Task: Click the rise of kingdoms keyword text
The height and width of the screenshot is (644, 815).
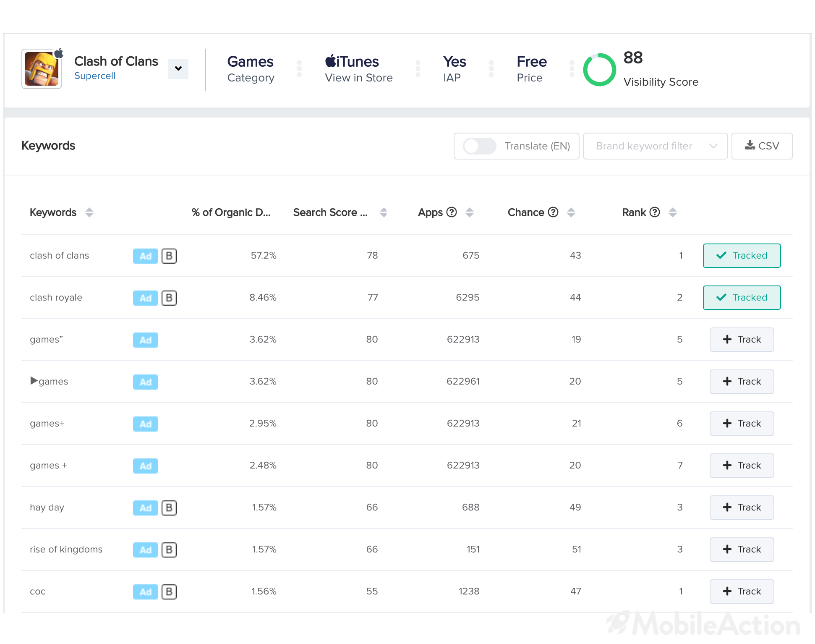Action: click(66, 550)
